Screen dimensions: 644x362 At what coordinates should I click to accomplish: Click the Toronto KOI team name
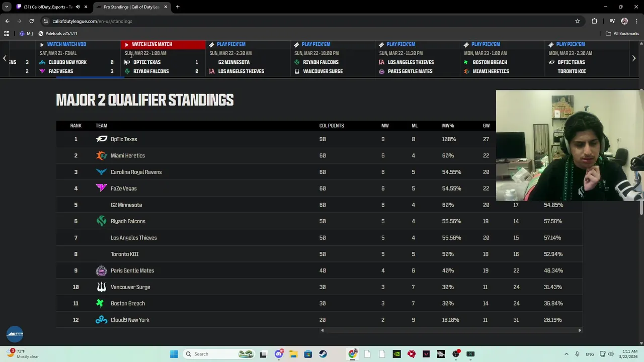pos(124,254)
